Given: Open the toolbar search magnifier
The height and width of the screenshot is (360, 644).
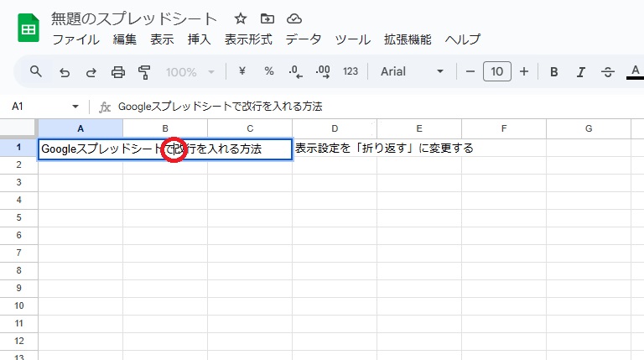Looking at the screenshot, I should (36, 71).
